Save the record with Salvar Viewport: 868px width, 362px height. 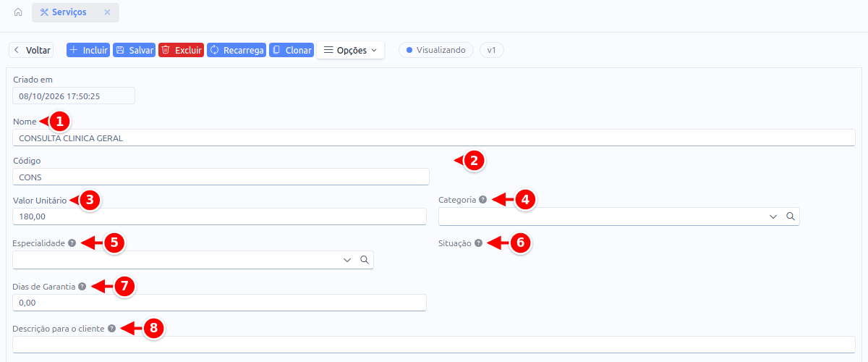coord(135,51)
